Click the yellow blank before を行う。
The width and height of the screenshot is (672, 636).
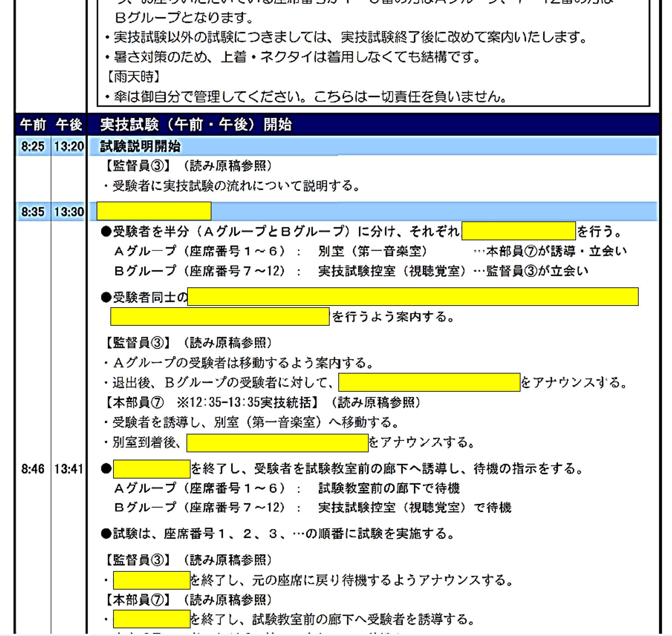(x=518, y=231)
